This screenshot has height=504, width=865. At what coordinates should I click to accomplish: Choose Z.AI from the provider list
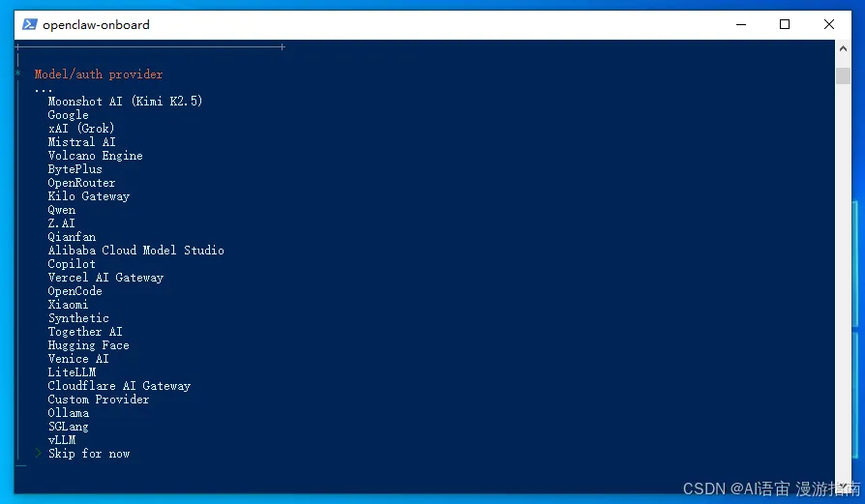click(x=61, y=223)
